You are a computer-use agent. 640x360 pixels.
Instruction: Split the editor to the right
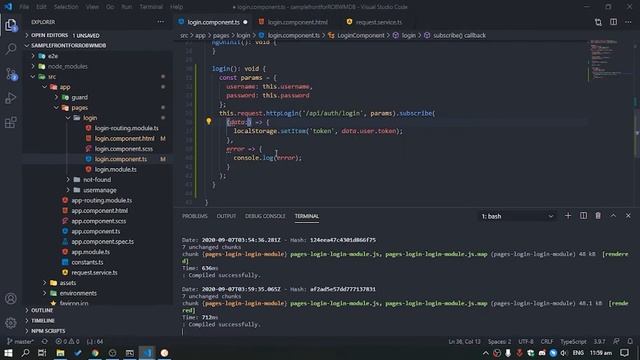click(x=613, y=22)
